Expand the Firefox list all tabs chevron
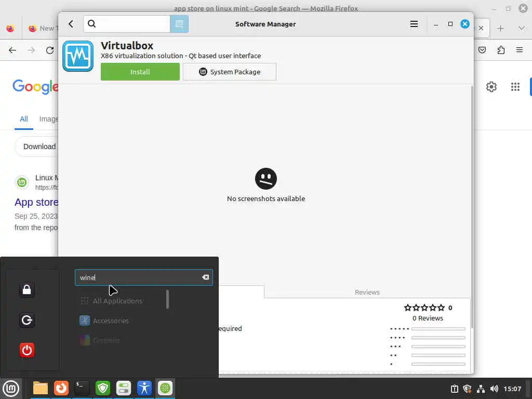This screenshot has width=532, height=399. coord(522,28)
